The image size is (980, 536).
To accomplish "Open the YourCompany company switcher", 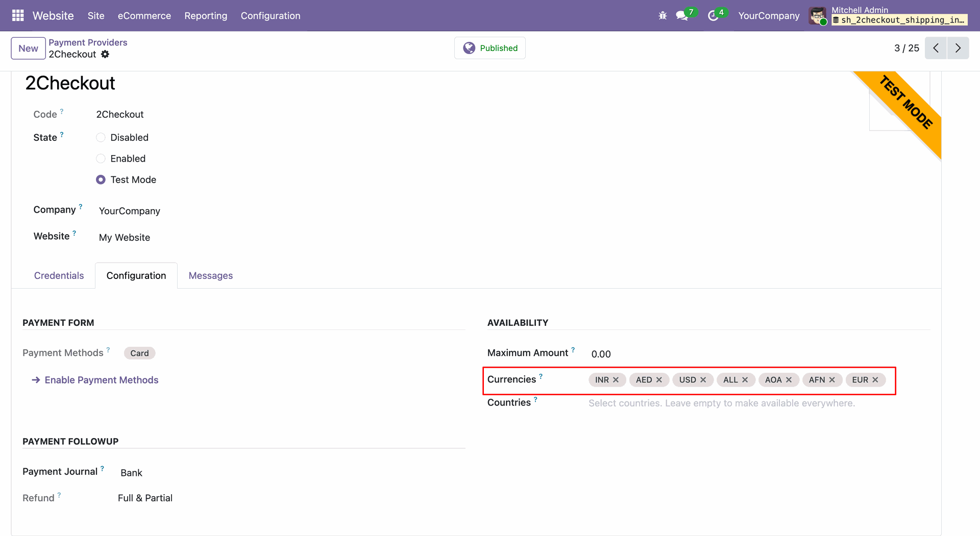I will tap(769, 16).
